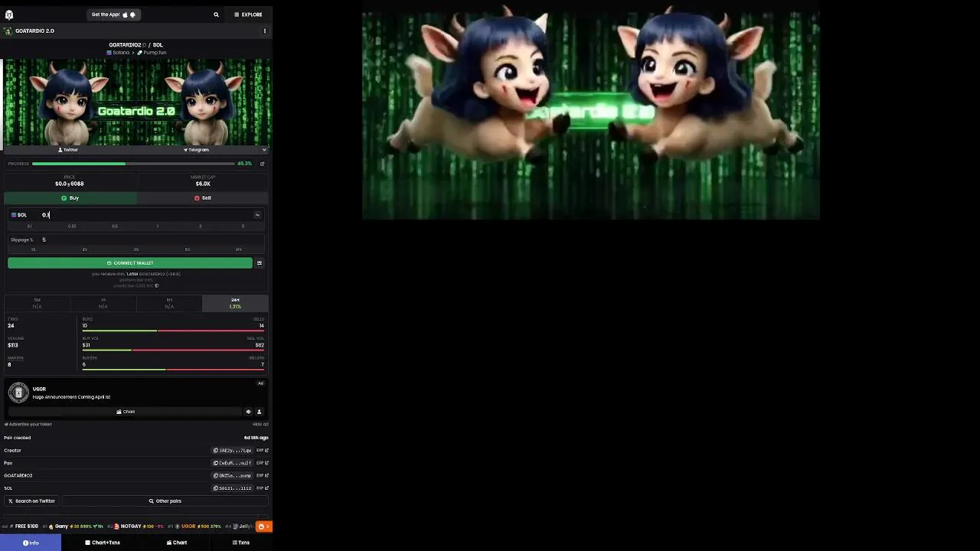Screen dimensions: 980x551
Task: Click Search on Twitter button
Action: click(x=32, y=501)
